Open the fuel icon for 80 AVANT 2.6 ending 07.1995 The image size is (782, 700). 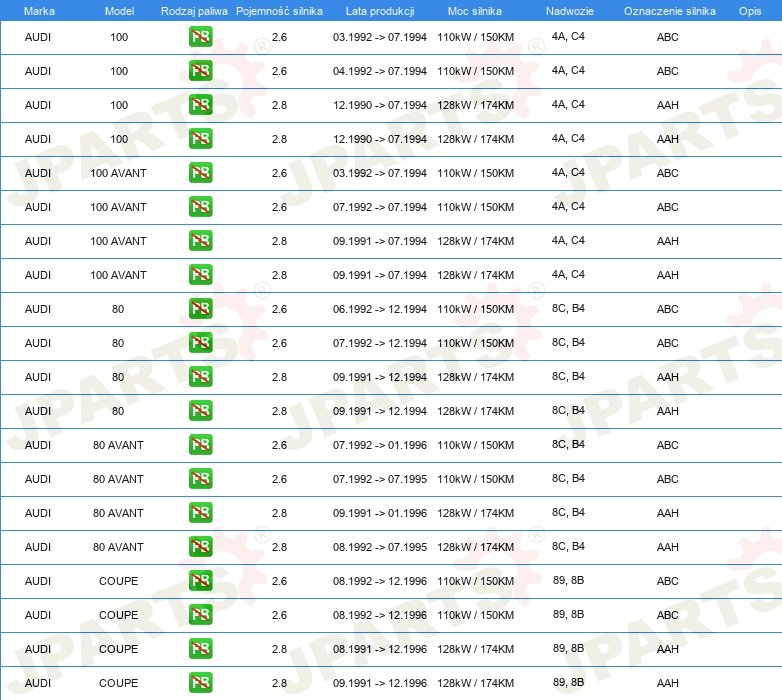pos(200,479)
